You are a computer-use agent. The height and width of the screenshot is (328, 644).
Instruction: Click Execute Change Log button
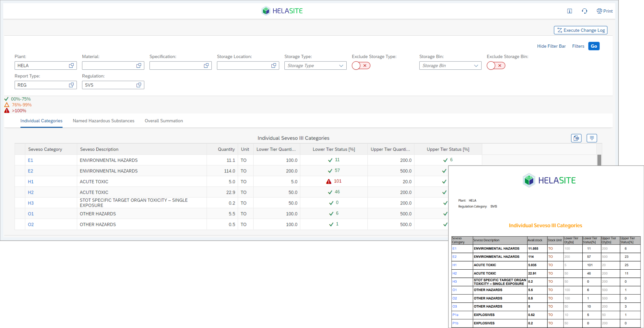pos(580,30)
